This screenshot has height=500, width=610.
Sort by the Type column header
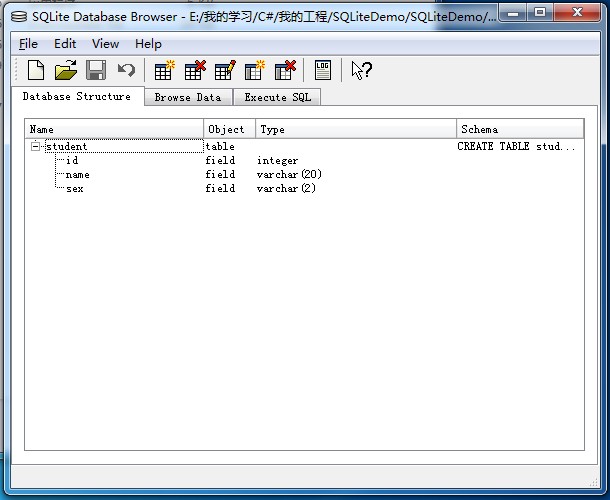(356, 129)
